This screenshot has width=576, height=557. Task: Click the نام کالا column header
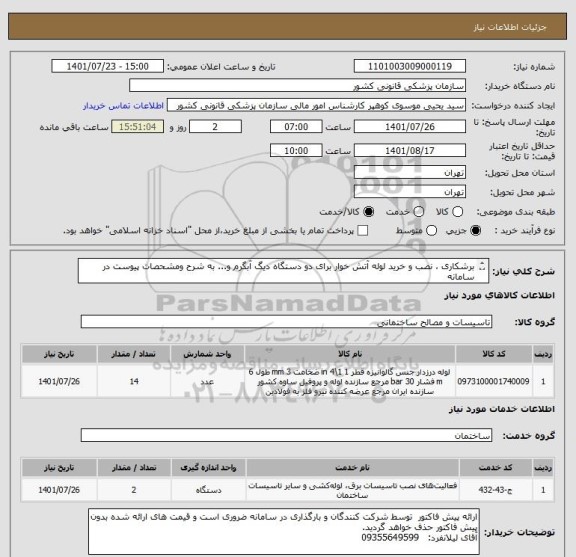pyautogui.click(x=350, y=354)
